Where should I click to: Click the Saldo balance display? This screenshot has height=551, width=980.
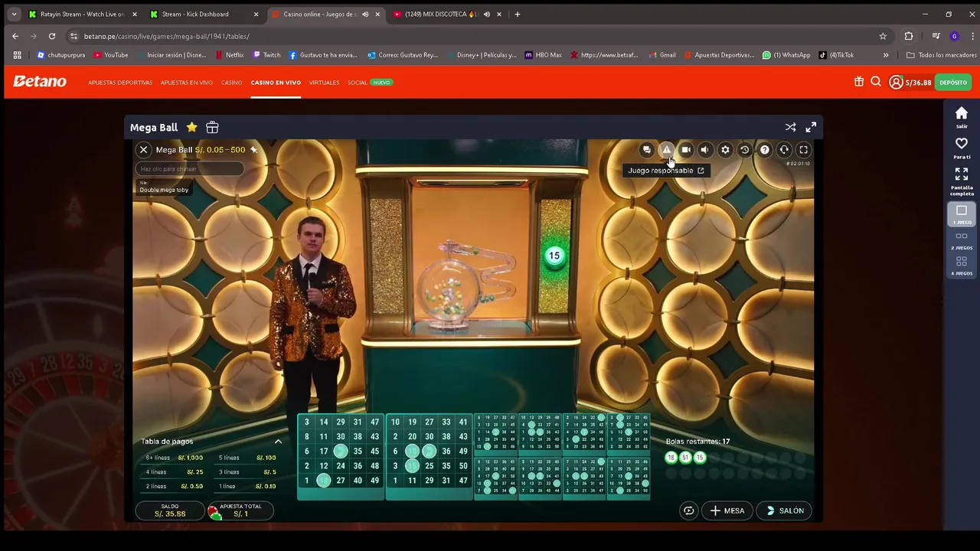pyautogui.click(x=170, y=510)
